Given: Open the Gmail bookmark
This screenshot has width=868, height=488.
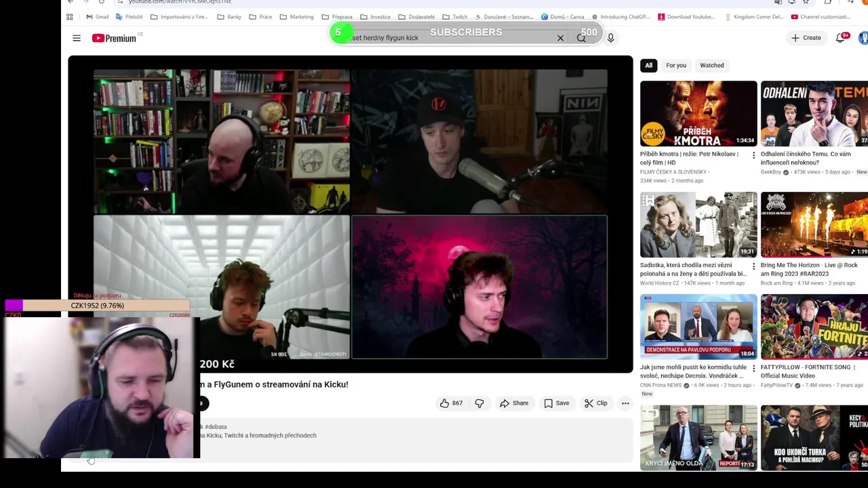Looking at the screenshot, I should click(x=98, y=17).
